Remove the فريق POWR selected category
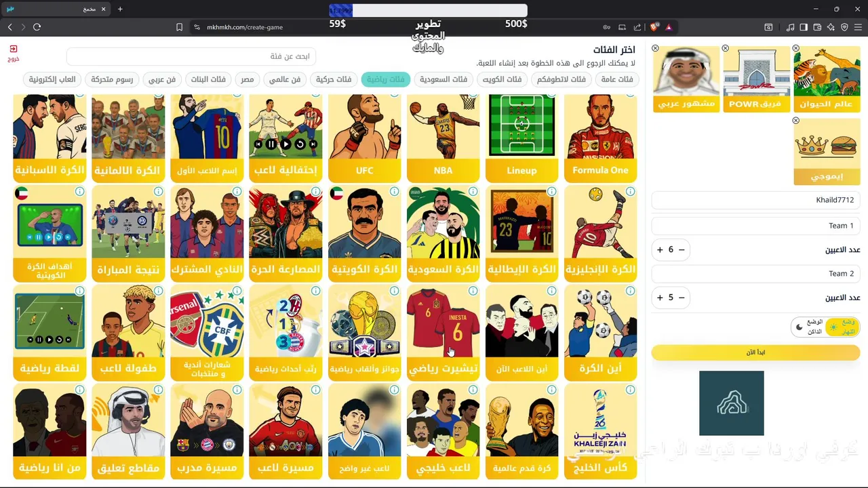This screenshot has width=868, height=488. 726,49
